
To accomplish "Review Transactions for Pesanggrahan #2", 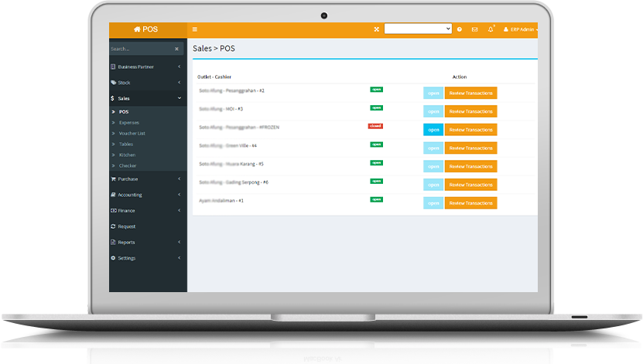I will 470,93.
